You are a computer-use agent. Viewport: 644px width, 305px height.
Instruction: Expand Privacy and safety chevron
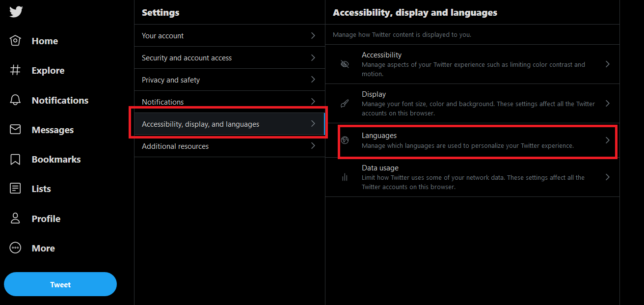coord(313,80)
